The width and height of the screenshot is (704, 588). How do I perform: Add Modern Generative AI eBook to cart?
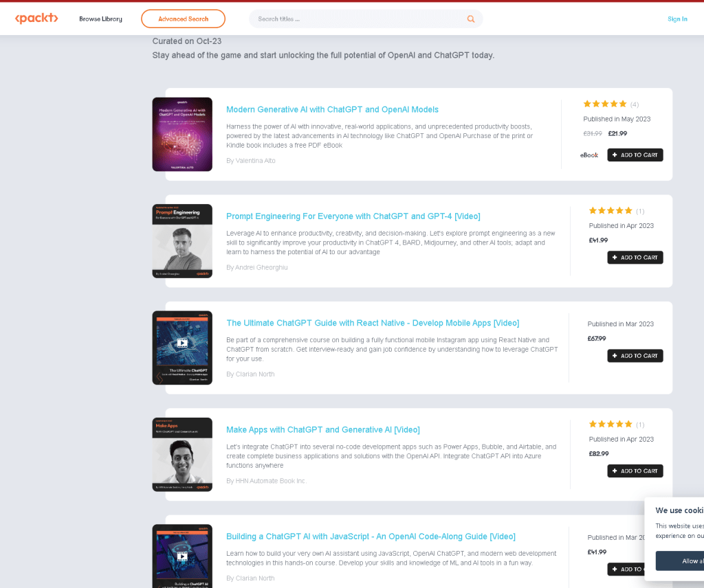(635, 155)
